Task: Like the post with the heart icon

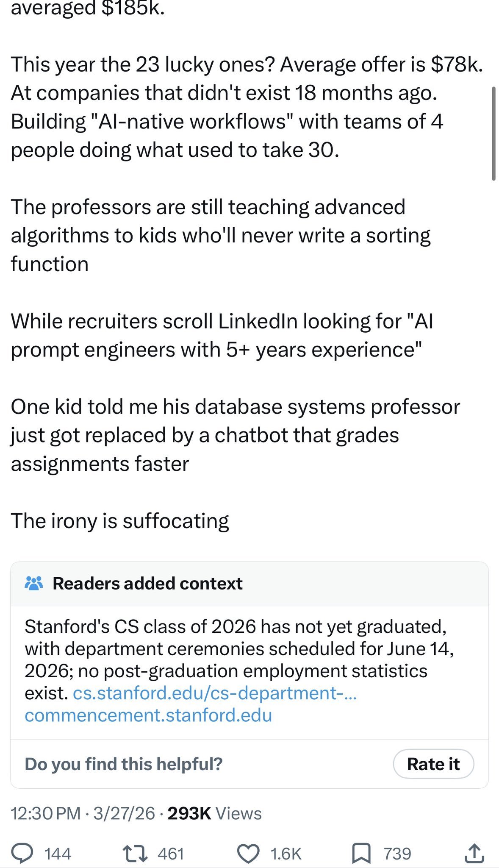Action: click(248, 853)
